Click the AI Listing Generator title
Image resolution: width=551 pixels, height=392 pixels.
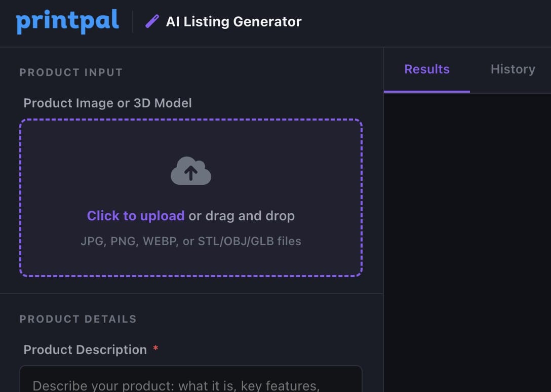233,22
